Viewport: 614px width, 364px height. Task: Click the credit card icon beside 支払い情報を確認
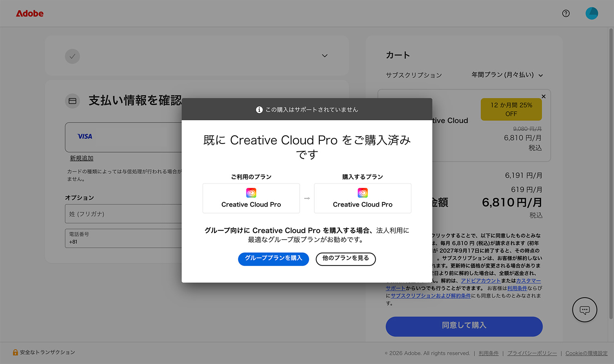(x=72, y=101)
